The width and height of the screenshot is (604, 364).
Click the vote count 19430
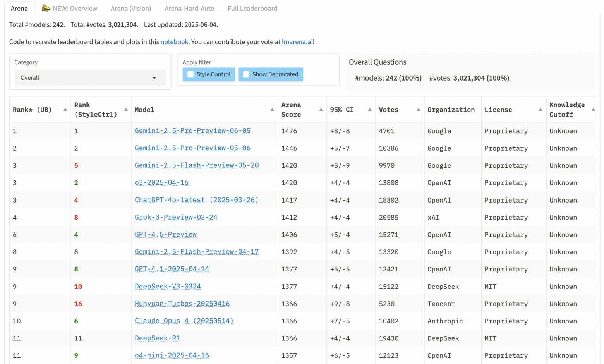coord(389,338)
